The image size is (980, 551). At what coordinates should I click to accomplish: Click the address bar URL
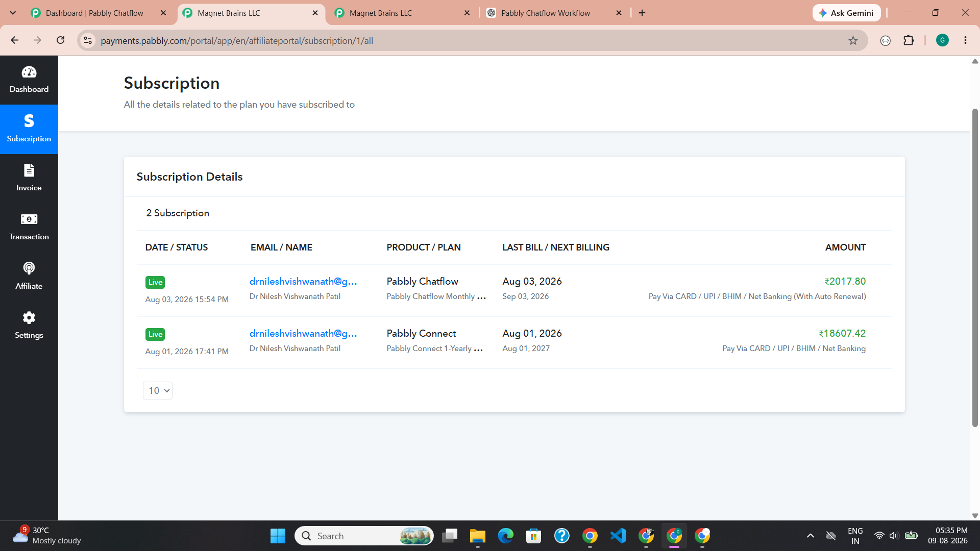click(x=237, y=40)
